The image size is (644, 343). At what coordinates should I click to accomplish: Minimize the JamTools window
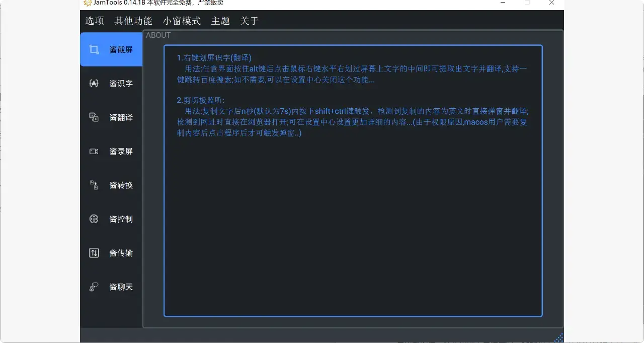tap(503, 3)
